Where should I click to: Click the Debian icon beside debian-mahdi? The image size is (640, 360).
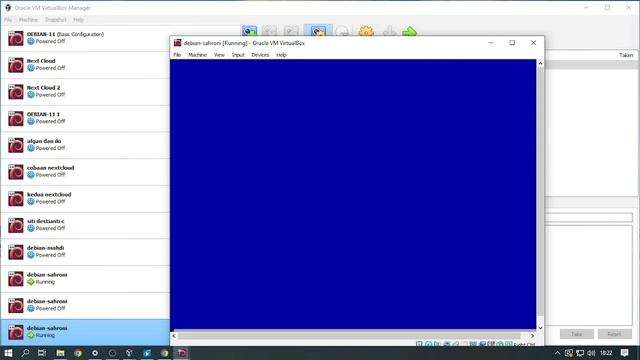(16, 252)
